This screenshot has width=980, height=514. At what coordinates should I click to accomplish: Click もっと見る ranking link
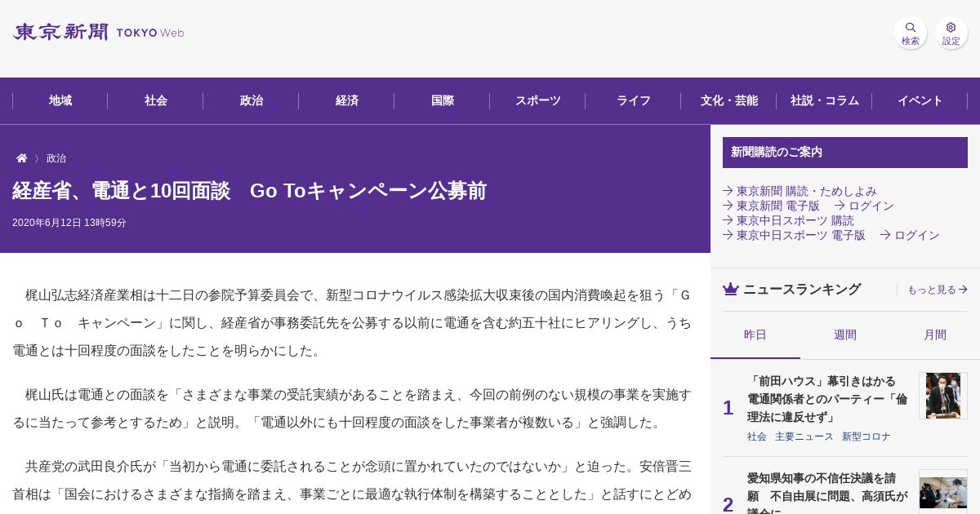click(938, 290)
